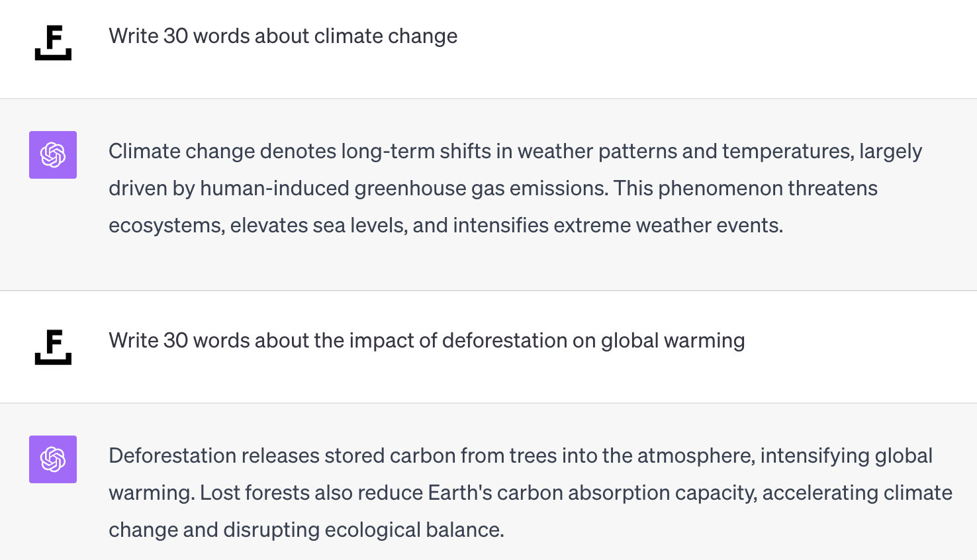This screenshot has width=977, height=560.
Task: Click "accelerating climate" in the second response
Action: [857, 492]
